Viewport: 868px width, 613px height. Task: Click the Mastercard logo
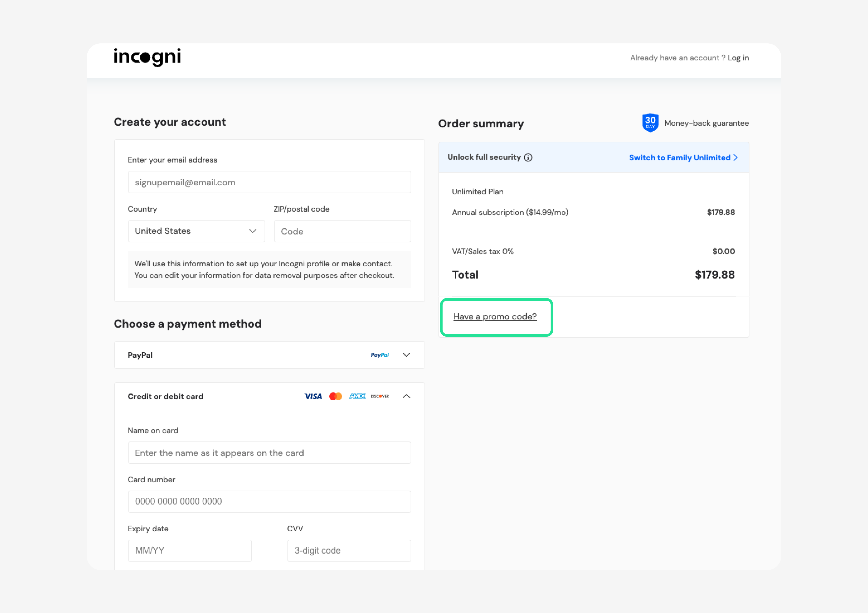(335, 396)
